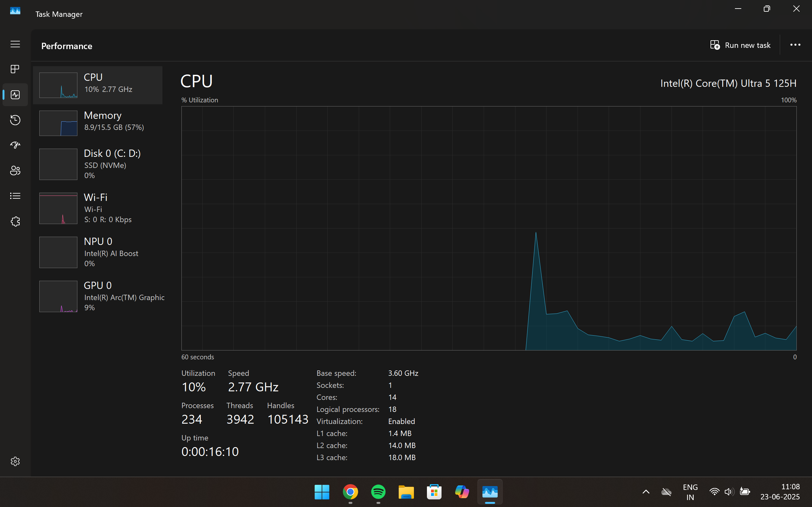Open the Details page list icon
Viewport: 812px width, 507px height.
pos(15,196)
